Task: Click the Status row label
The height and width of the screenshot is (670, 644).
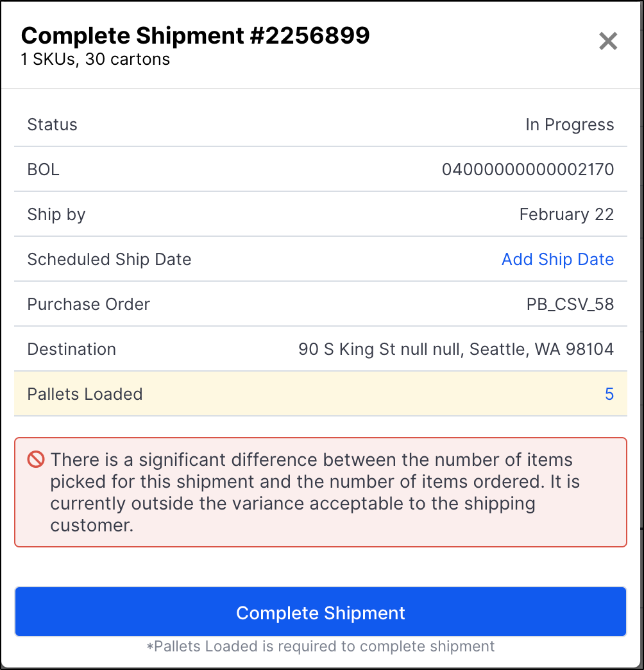Action: (x=52, y=125)
